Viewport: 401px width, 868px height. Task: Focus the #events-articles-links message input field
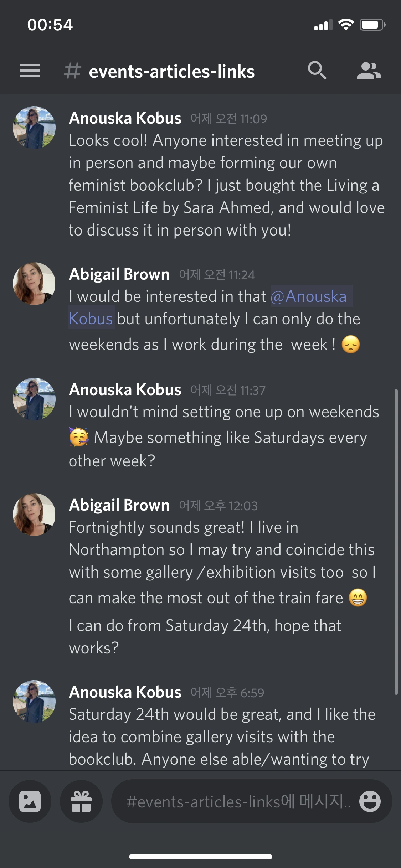pos(235,802)
